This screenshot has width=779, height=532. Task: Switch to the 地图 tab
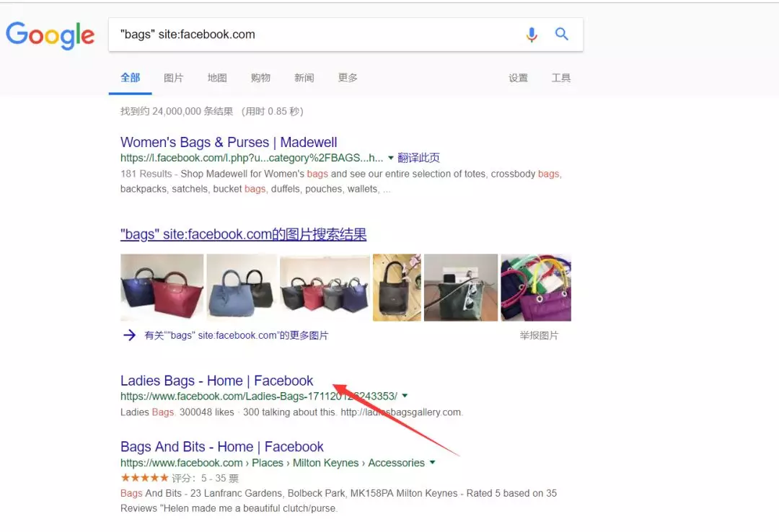217,77
